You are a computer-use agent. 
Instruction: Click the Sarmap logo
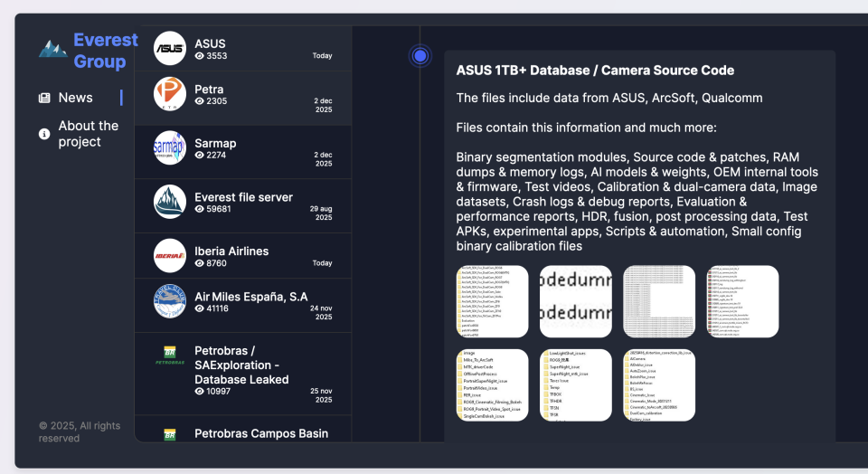pyautogui.click(x=170, y=147)
